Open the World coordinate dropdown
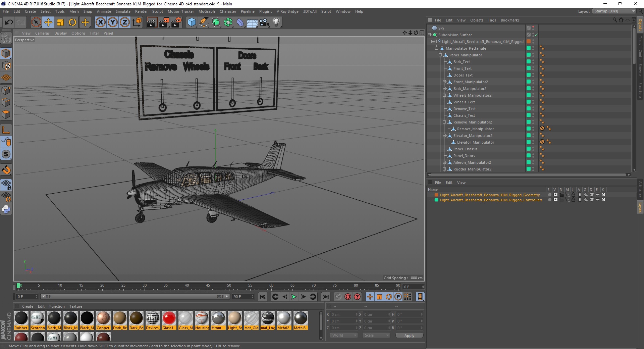 [344, 335]
